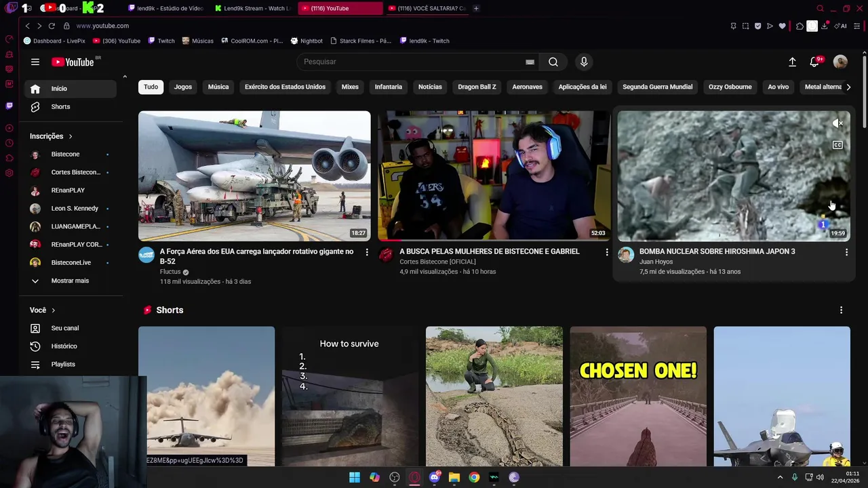
Task: Switch to the VOCÊ SALTARIA browser tab
Action: pos(427,8)
